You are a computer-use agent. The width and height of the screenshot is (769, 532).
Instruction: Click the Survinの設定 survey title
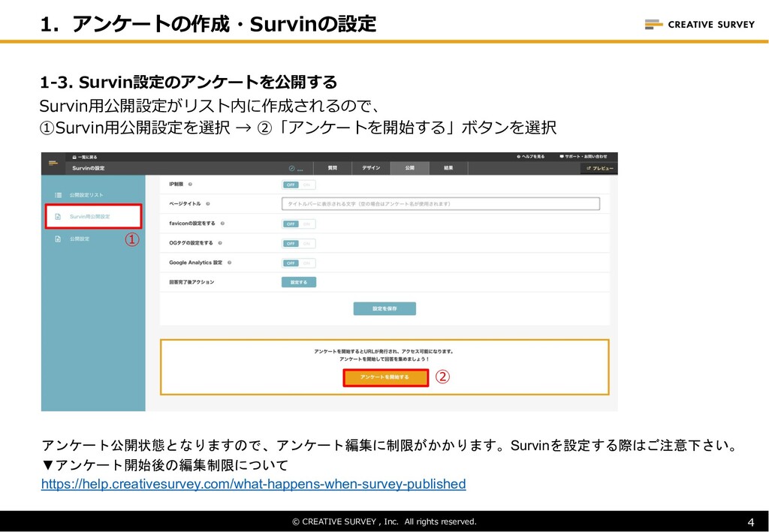coord(89,168)
